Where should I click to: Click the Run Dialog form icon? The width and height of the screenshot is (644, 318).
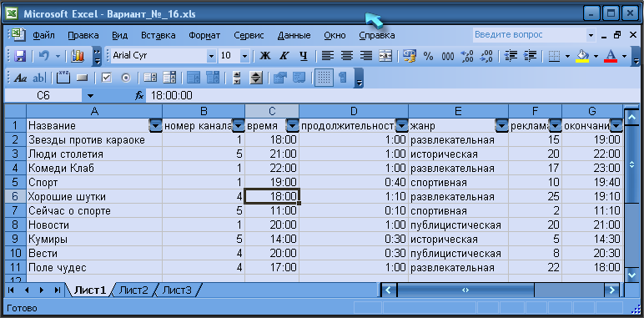pos(343,78)
